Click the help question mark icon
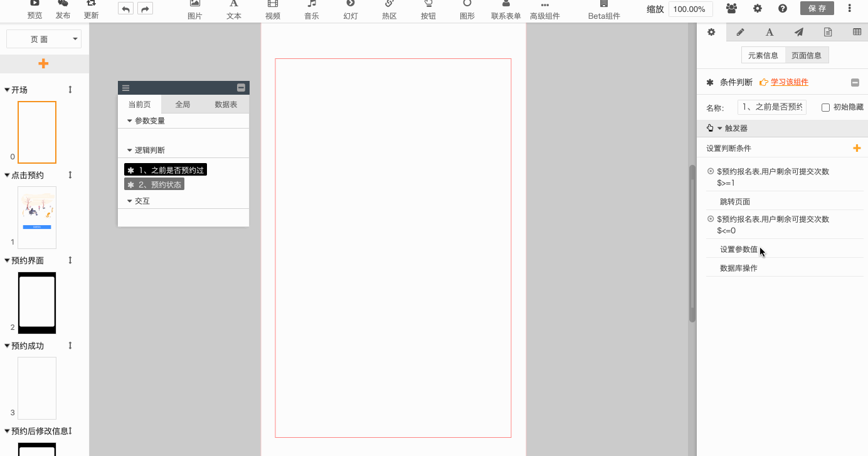Image resolution: width=868 pixels, height=456 pixels. tap(783, 9)
